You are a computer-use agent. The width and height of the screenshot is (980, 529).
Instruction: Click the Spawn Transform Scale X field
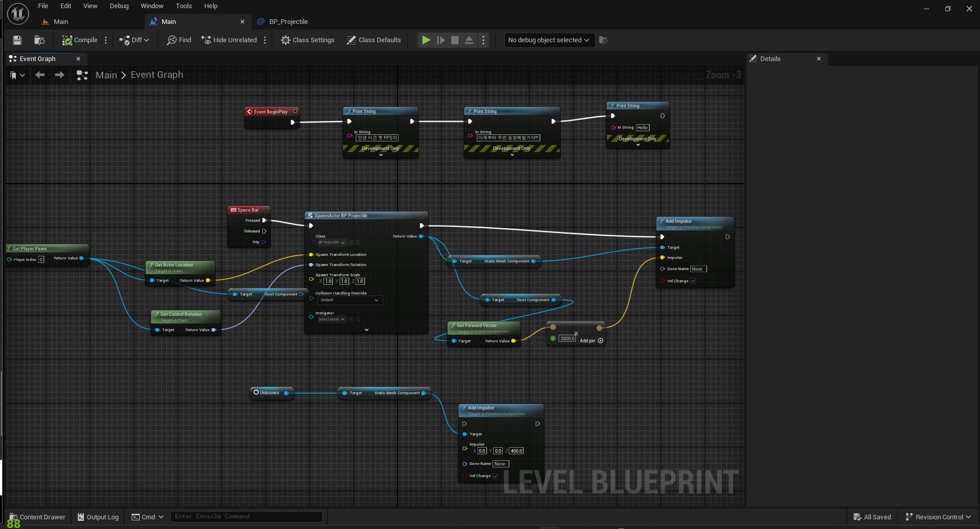tap(328, 281)
